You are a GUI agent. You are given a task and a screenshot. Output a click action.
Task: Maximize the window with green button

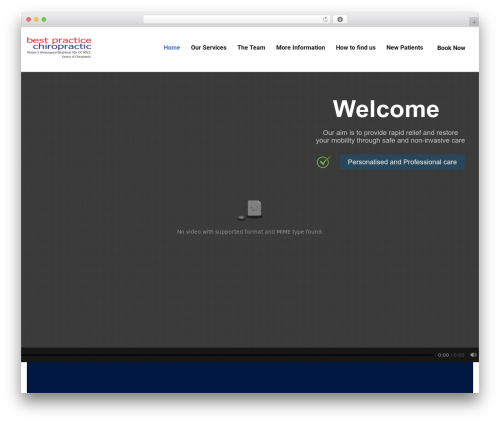tap(44, 20)
